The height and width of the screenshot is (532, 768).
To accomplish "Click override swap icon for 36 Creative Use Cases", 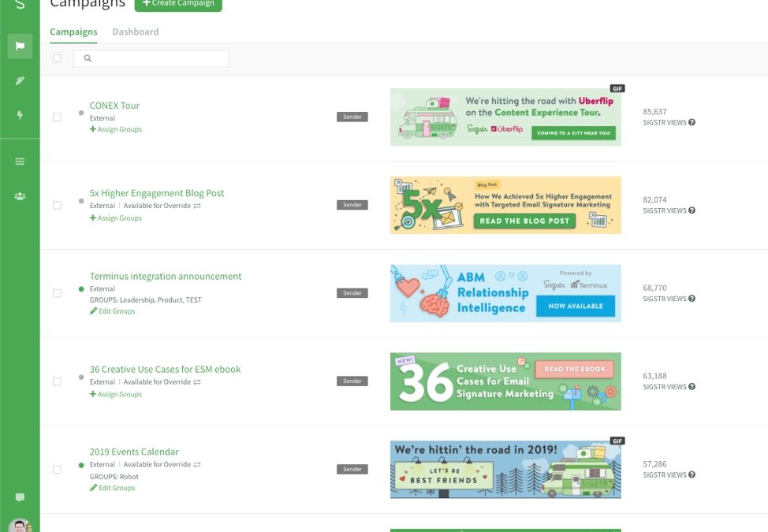I will (197, 382).
